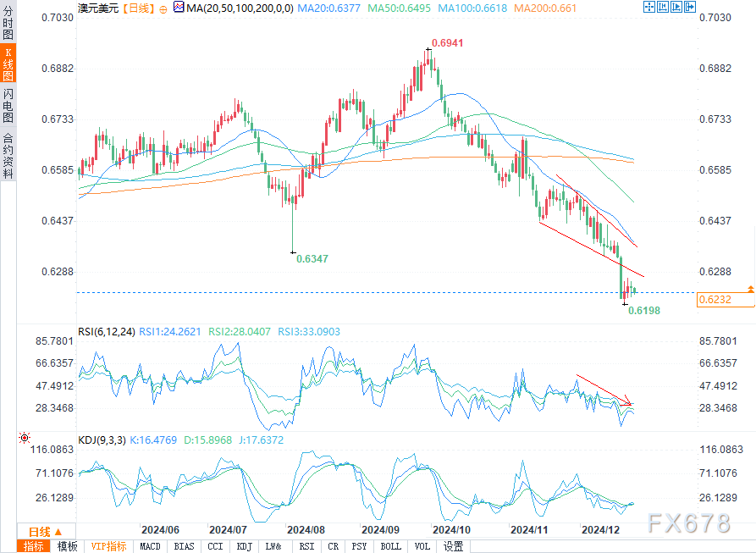Click the orange circle-plus icon beside 日线
756x553 pixels.
point(163,9)
